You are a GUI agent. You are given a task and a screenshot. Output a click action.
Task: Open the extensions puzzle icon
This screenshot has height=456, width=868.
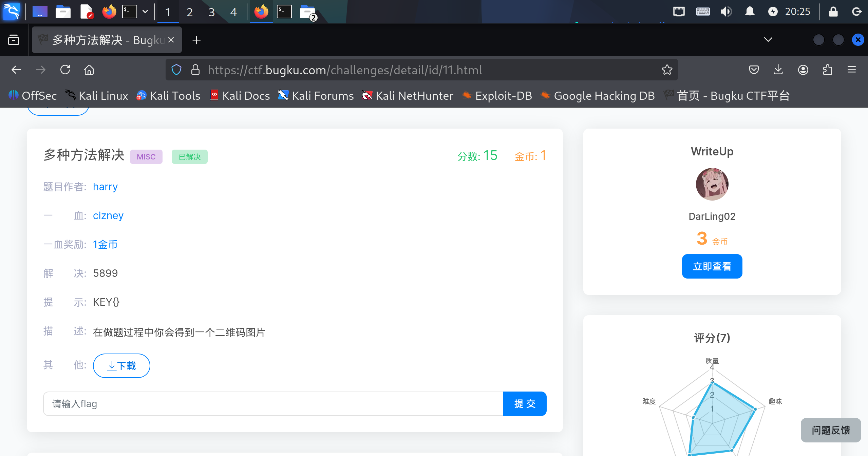827,70
